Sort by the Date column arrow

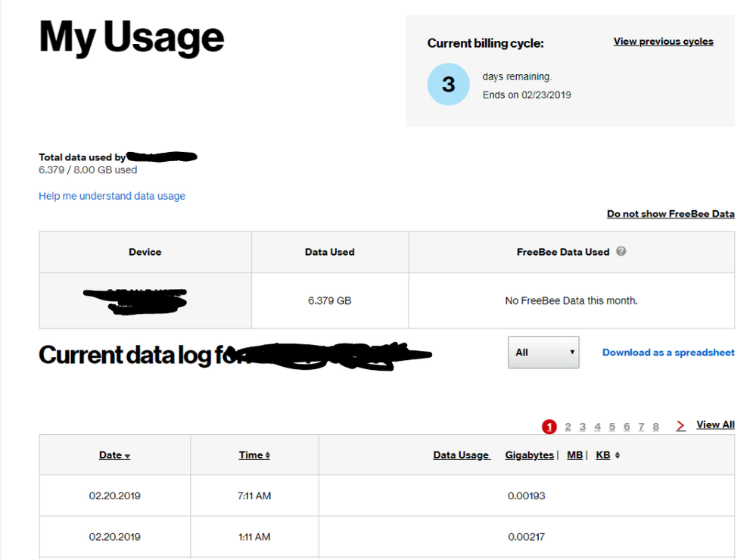(x=127, y=456)
